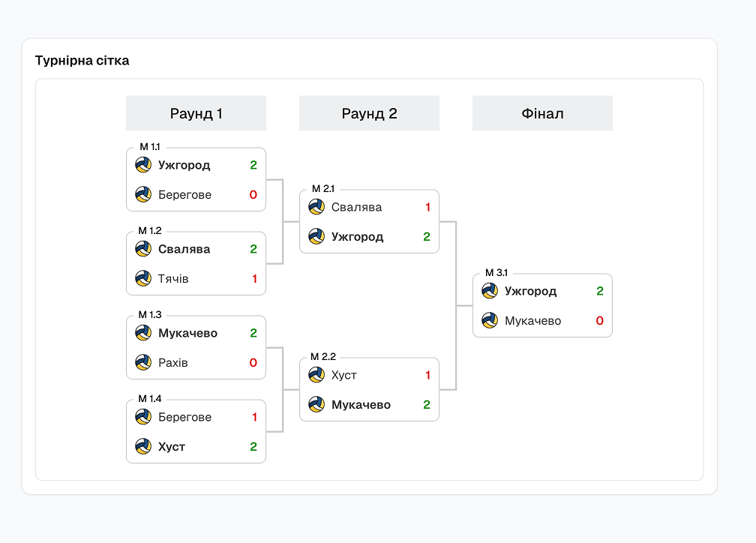The image size is (756, 543).
Task: Click the Турнірна сітка heading
Action: tap(82, 61)
